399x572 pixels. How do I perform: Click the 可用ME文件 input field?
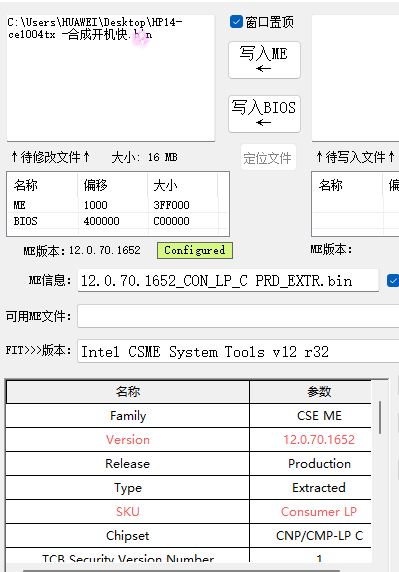[x=238, y=316]
